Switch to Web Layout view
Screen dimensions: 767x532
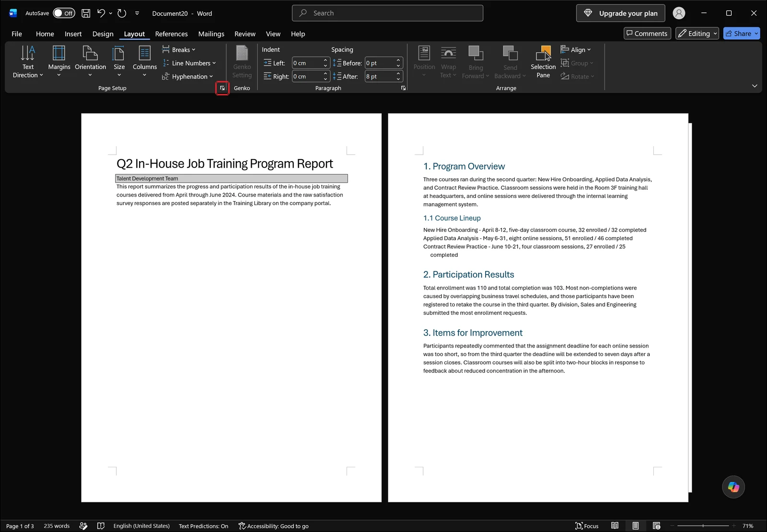click(x=656, y=526)
